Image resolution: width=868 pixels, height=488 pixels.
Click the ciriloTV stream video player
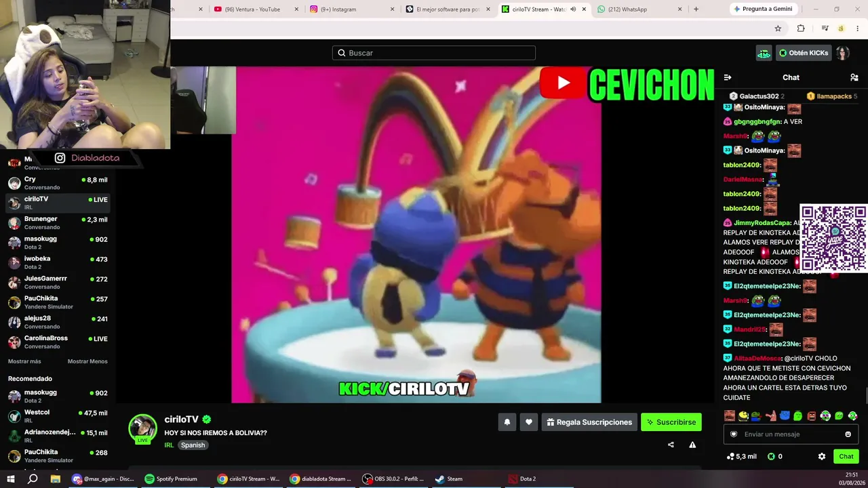(x=416, y=235)
